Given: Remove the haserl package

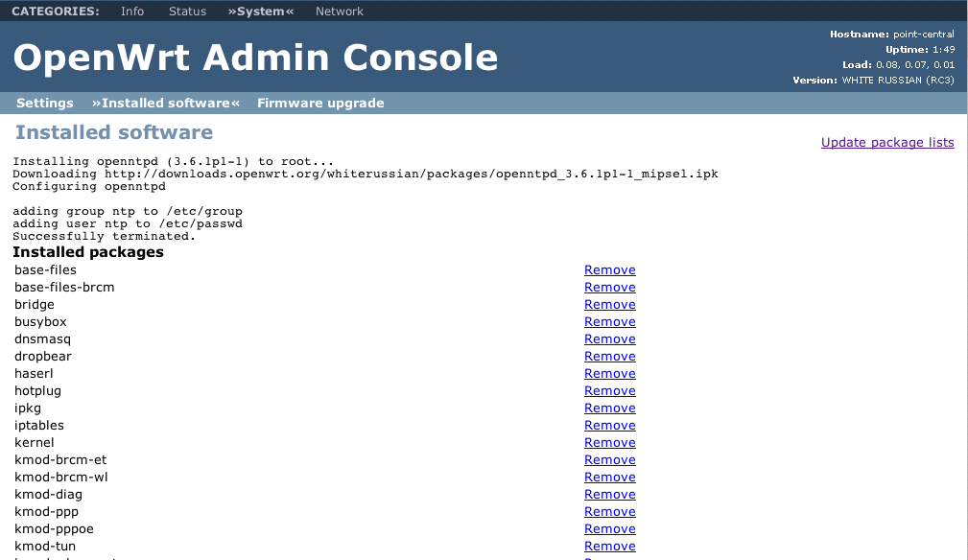Looking at the screenshot, I should click(x=610, y=374).
